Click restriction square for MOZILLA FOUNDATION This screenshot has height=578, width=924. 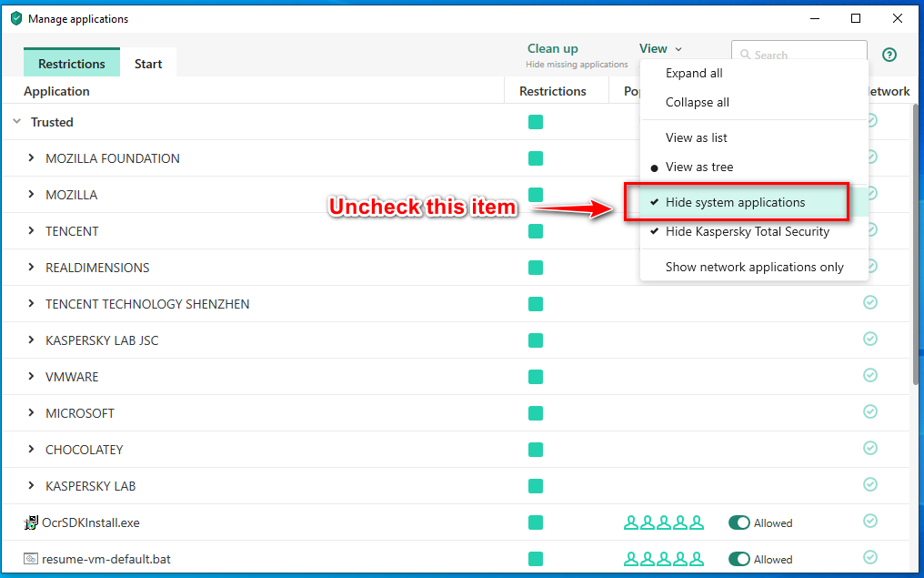coord(535,158)
